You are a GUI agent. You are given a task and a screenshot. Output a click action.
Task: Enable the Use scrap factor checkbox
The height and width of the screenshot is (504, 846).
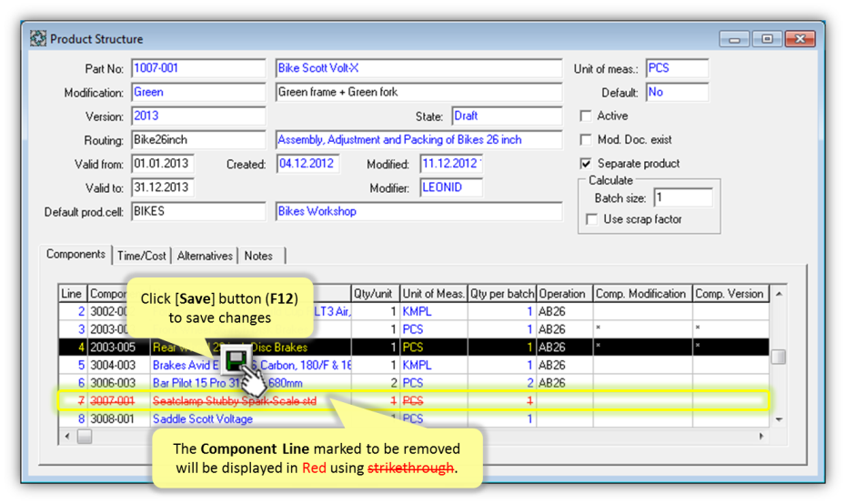click(x=592, y=219)
